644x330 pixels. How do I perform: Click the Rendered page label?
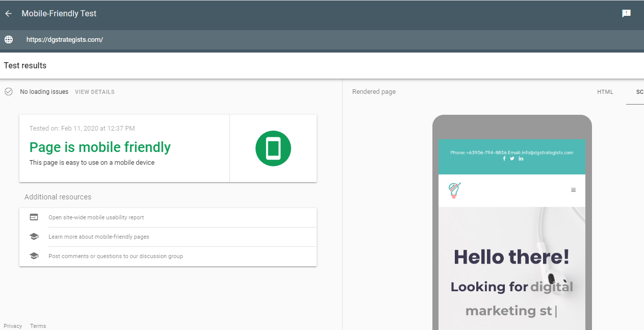pos(374,92)
